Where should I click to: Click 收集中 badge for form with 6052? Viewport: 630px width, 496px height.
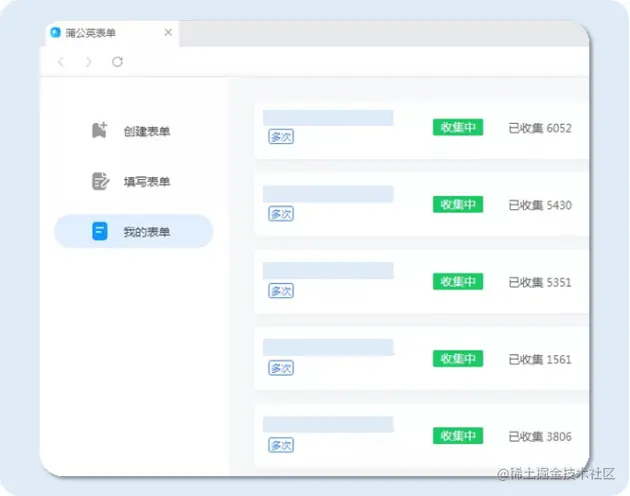point(458,127)
